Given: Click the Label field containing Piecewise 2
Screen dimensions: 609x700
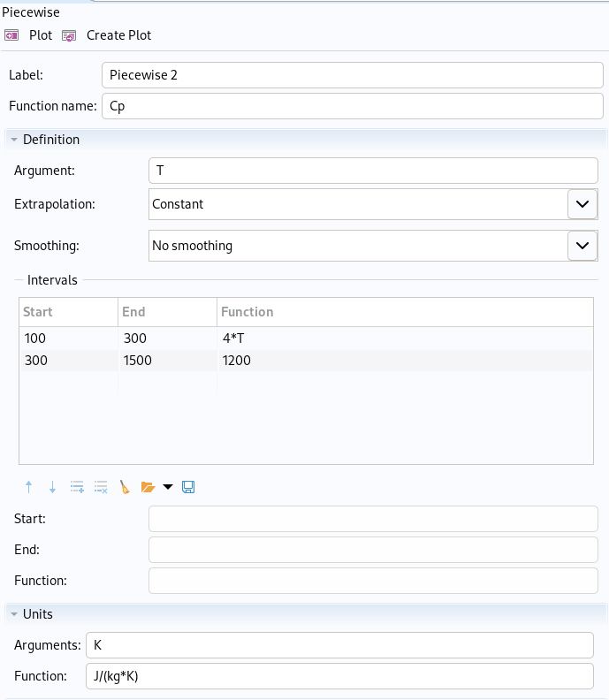Looking at the screenshot, I should point(352,75).
